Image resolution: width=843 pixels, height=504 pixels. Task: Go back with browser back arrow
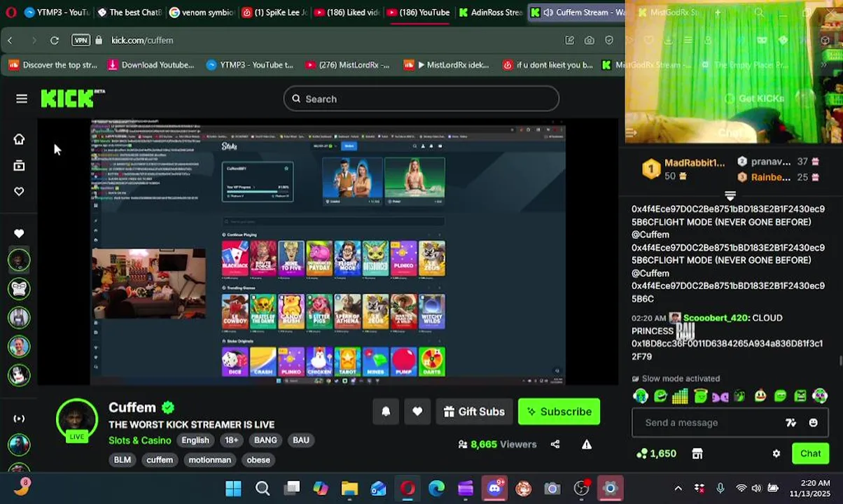(x=10, y=41)
